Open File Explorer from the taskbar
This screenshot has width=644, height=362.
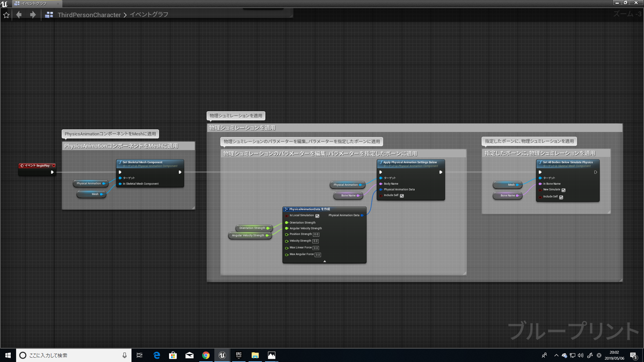[x=255, y=355]
